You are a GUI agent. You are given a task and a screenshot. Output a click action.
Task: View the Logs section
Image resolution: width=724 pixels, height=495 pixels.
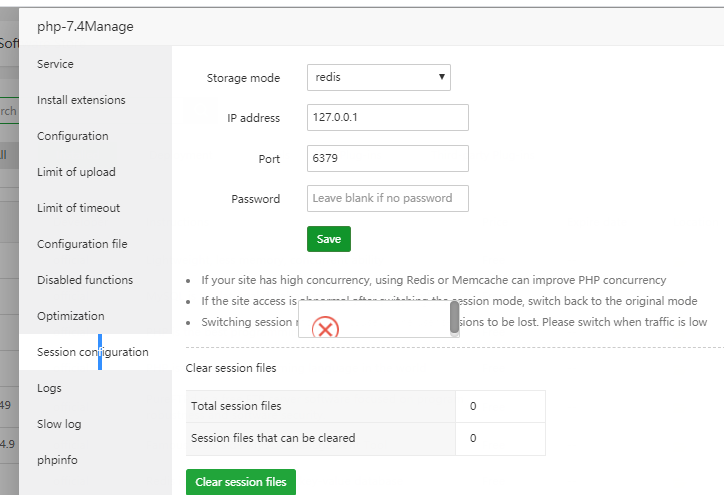click(49, 388)
